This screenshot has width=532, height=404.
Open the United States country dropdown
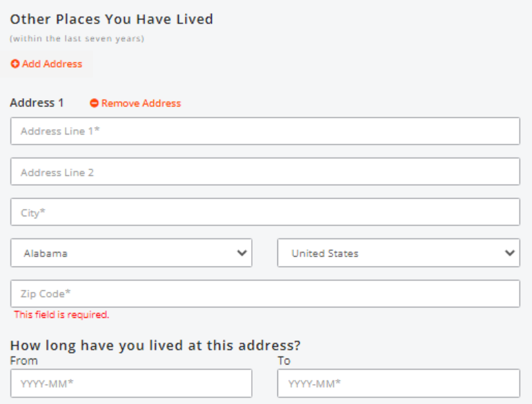399,253
